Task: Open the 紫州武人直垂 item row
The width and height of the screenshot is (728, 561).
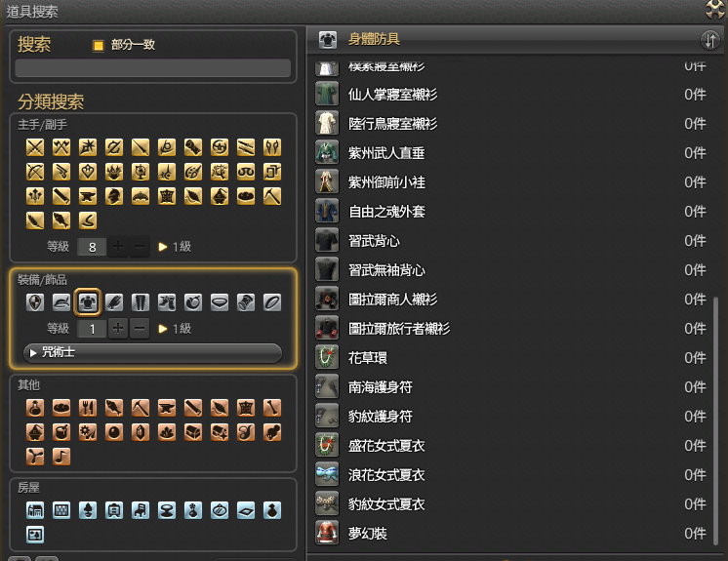Action: [x=512, y=152]
